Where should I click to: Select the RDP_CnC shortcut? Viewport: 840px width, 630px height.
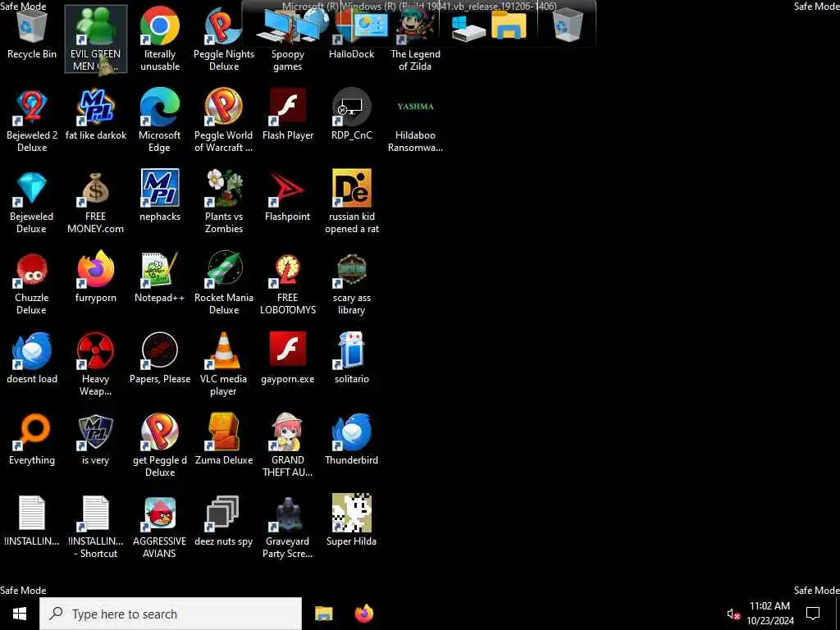(351, 115)
